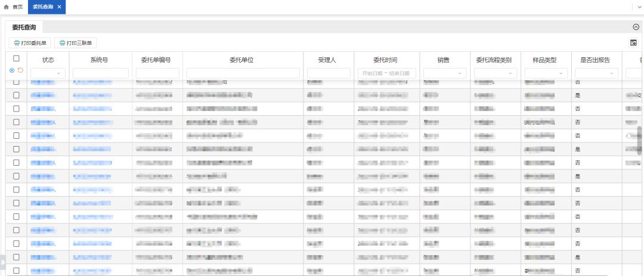Select the 委托查询 panel tab
This screenshot has width=644, height=276.
click(x=24, y=27)
